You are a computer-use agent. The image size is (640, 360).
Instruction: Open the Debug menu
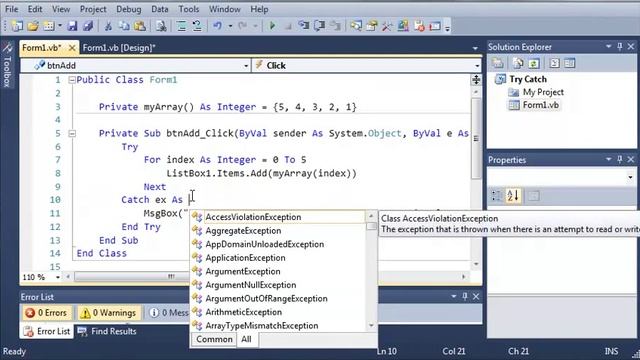click(129, 9)
